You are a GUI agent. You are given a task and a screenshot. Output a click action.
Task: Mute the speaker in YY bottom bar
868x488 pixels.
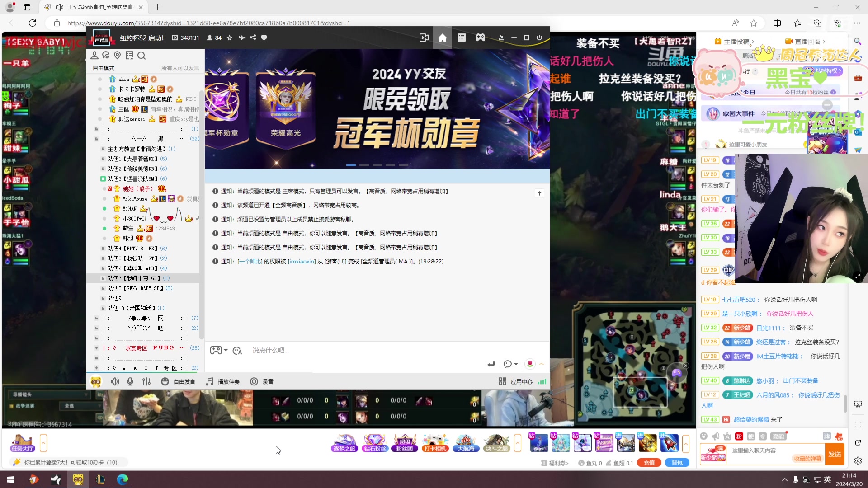pos(115,381)
